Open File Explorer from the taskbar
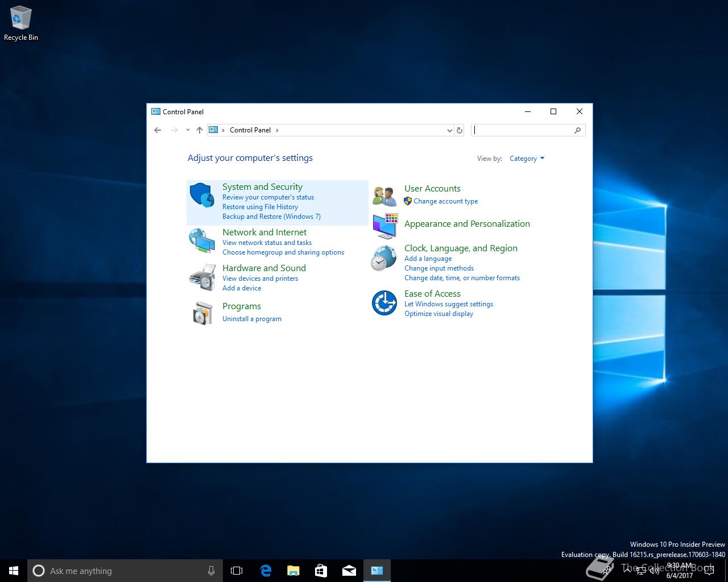 tap(293, 571)
